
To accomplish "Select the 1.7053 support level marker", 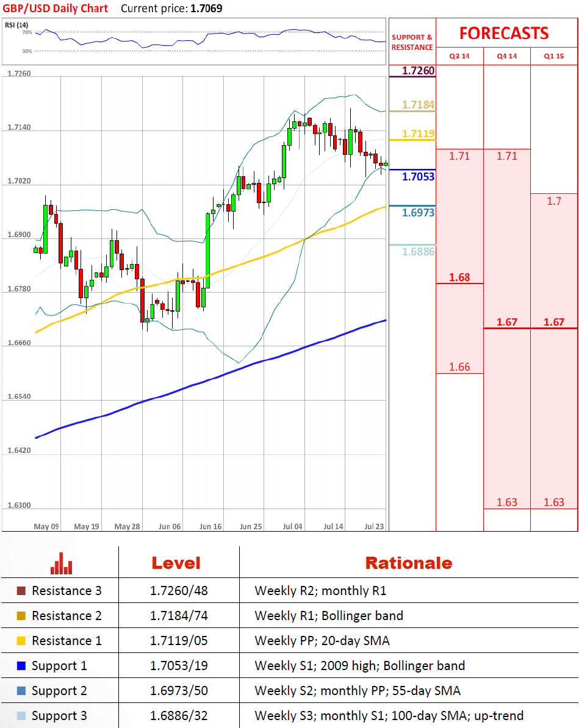I will [x=419, y=177].
